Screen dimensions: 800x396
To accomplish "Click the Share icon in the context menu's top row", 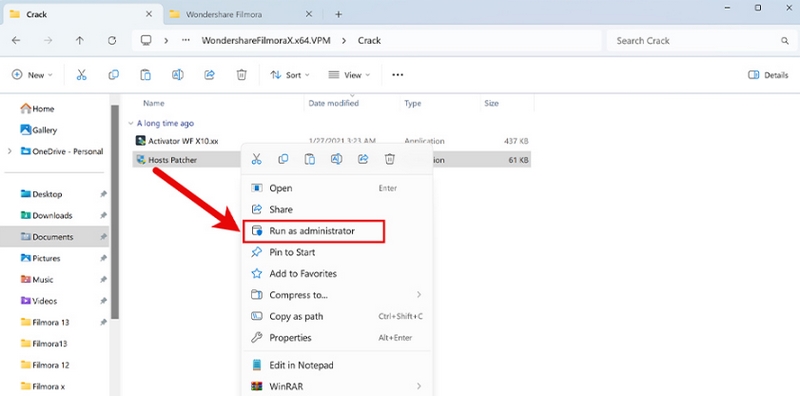I will point(363,159).
